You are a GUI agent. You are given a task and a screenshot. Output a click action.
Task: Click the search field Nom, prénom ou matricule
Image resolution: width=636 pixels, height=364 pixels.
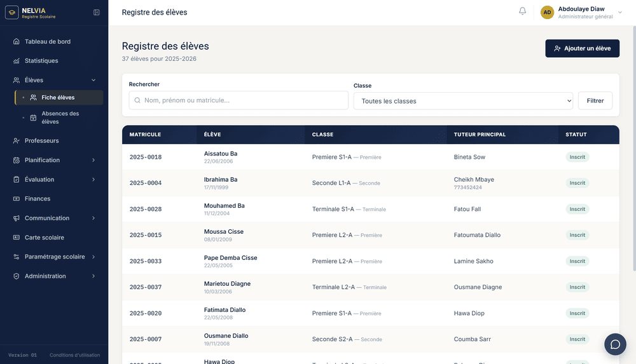click(238, 100)
